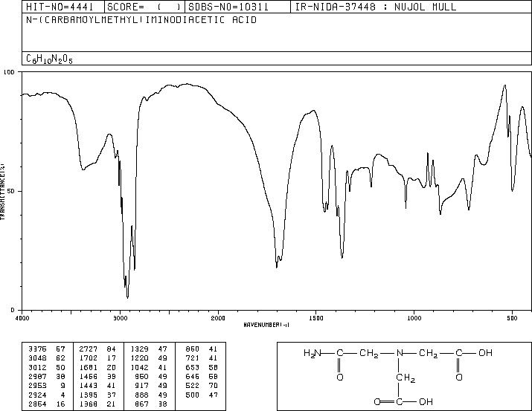Click the 2000 wavenumber axis label
Screen dimensions: 532x411
tap(218, 318)
